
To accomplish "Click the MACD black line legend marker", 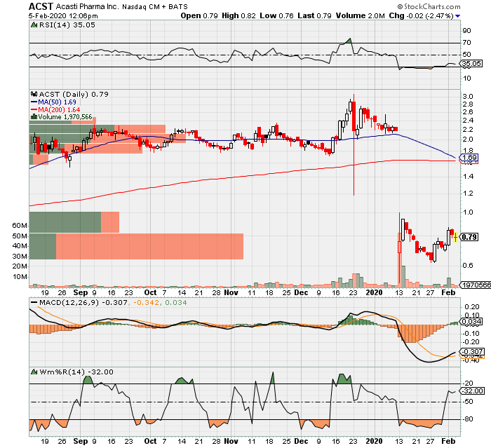I will 34,302.
